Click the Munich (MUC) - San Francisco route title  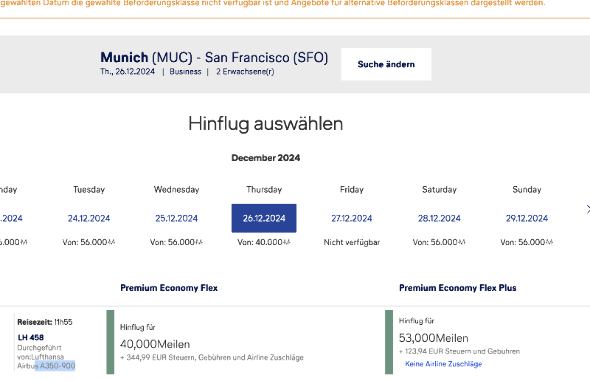pyautogui.click(x=214, y=57)
